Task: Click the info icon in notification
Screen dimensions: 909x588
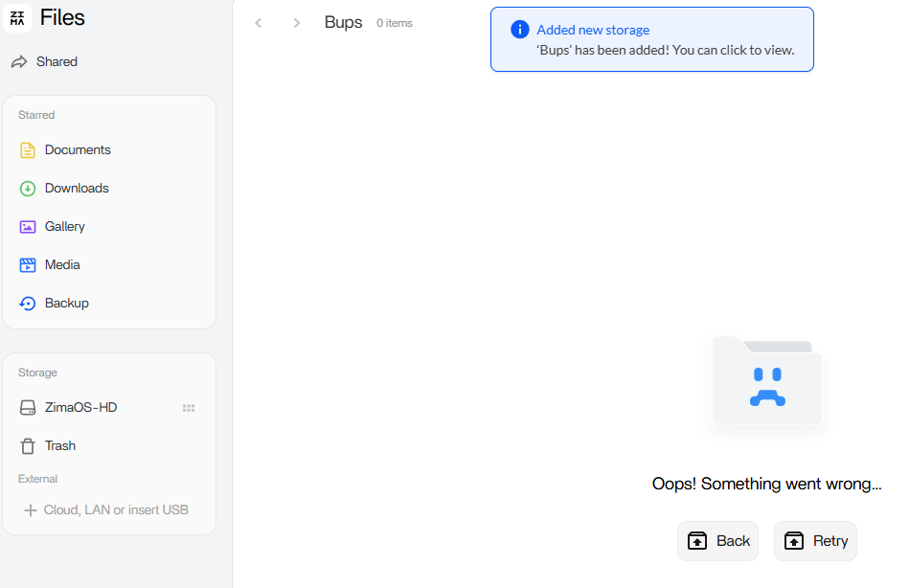Action: coord(519,30)
